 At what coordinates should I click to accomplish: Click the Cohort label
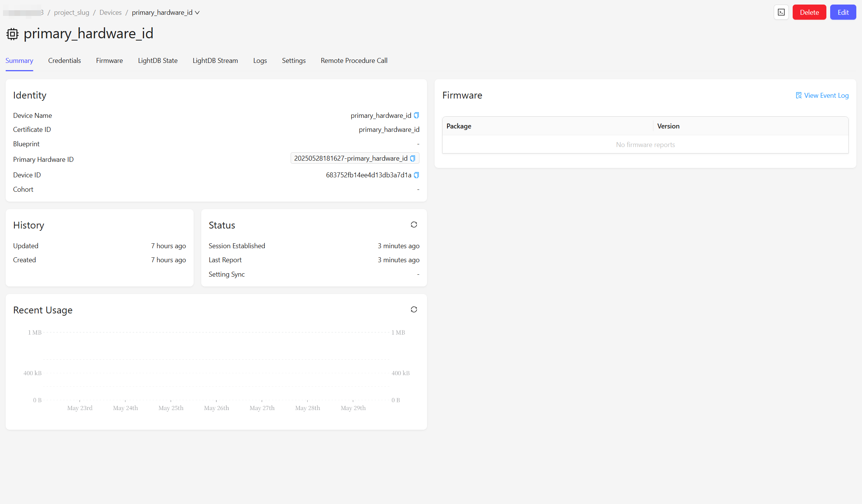(x=23, y=189)
